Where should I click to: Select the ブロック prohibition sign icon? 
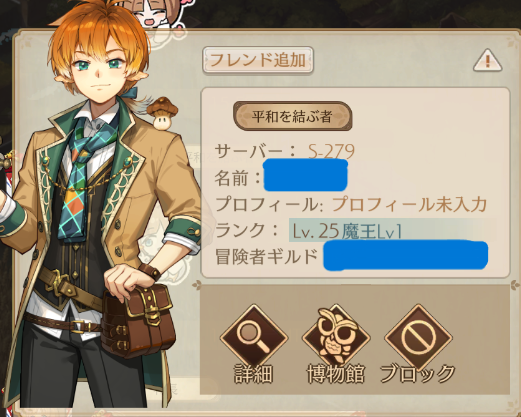click(418, 336)
